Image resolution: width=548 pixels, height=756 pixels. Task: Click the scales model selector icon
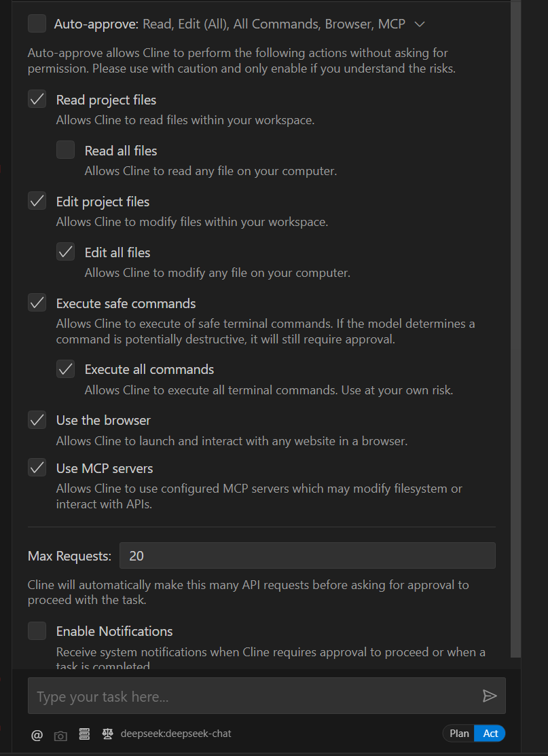[x=107, y=734]
